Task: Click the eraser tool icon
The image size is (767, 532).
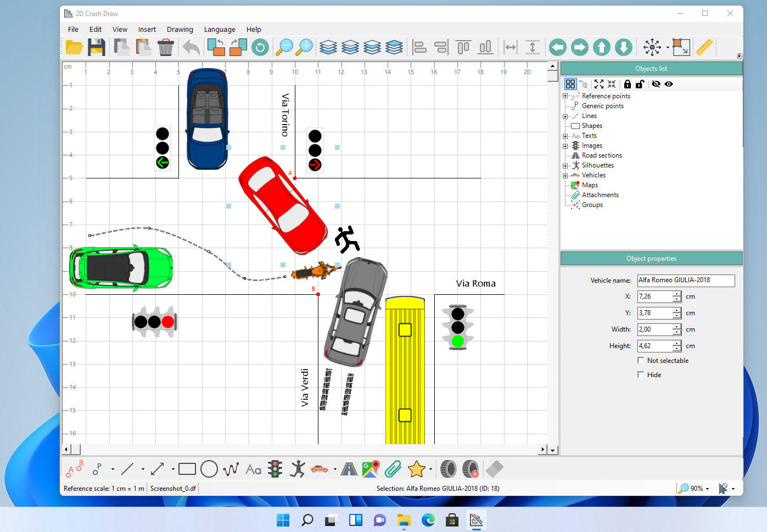Action: (494, 469)
